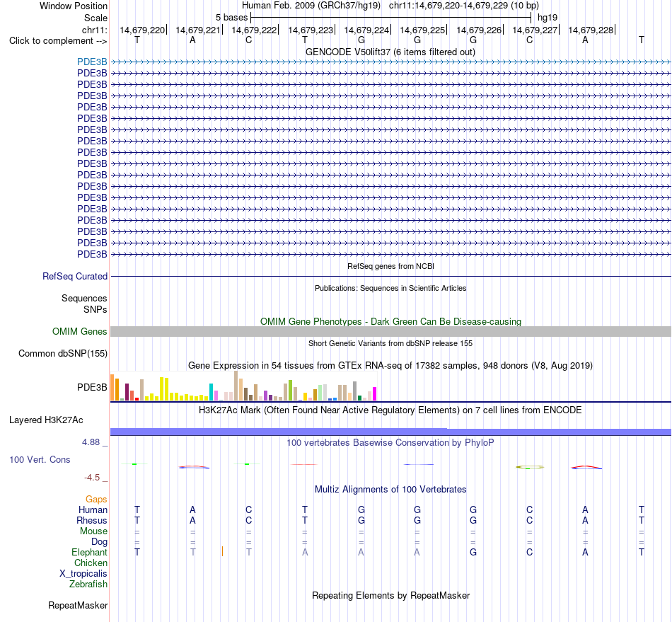The width and height of the screenshot is (672, 622).
Task: Click the gray OMIM Genes bar
Action: [x=390, y=331]
